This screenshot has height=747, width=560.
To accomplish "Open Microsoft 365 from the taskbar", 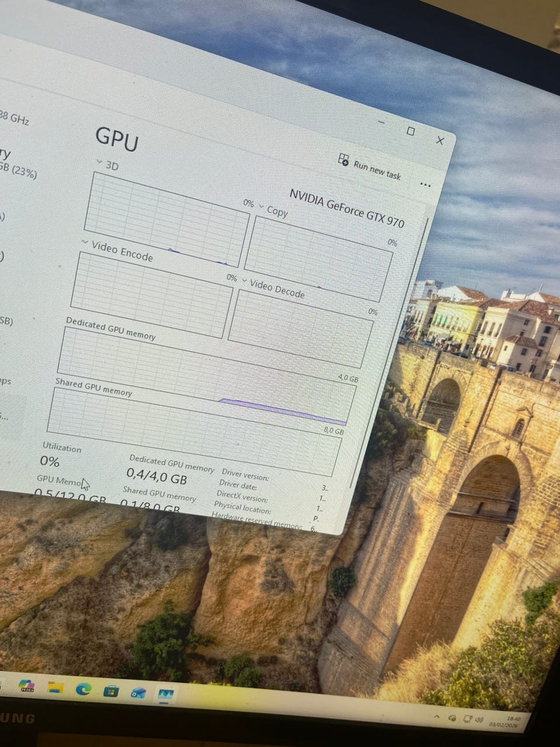I will pos(26,686).
